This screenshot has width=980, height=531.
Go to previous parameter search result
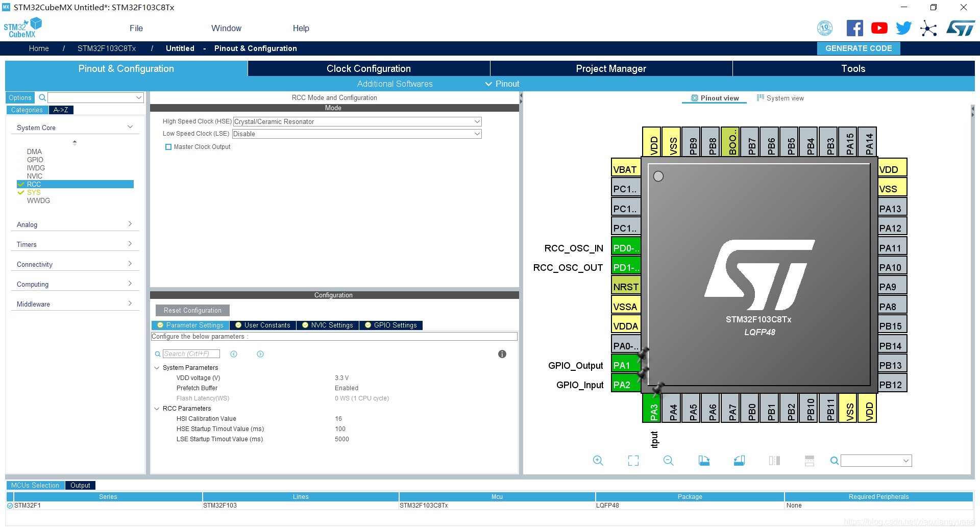click(x=234, y=354)
